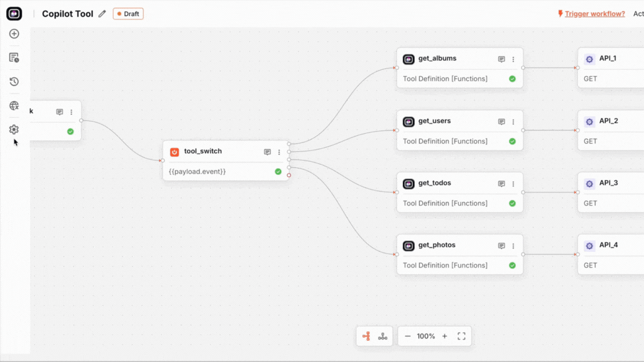Click the plus icon to add a node
This screenshot has height=362, width=644.
(x=14, y=34)
